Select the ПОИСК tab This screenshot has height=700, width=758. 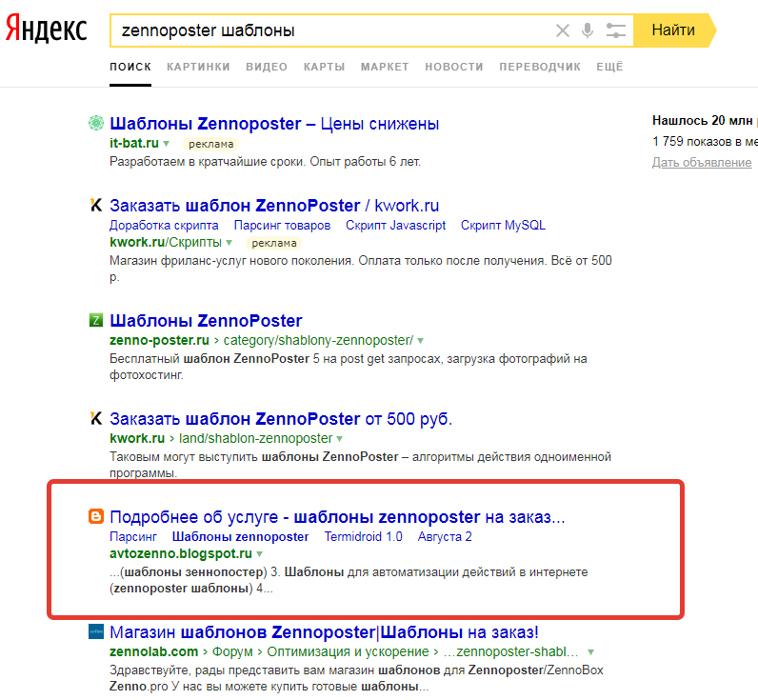130,67
